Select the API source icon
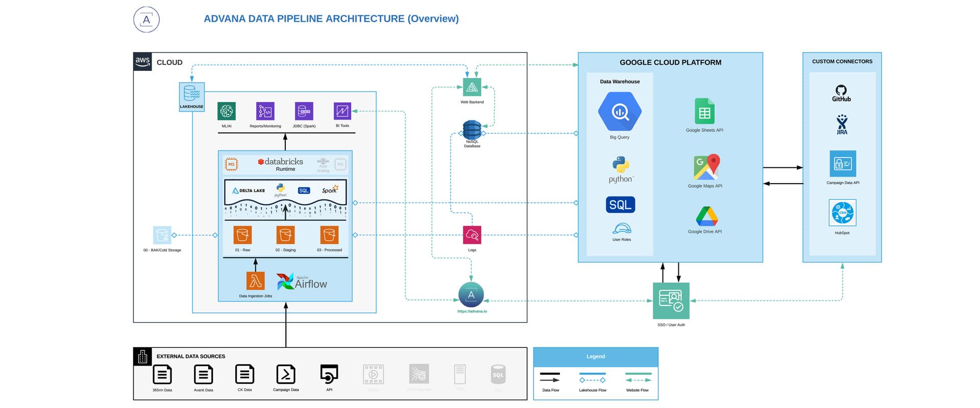 point(329,374)
